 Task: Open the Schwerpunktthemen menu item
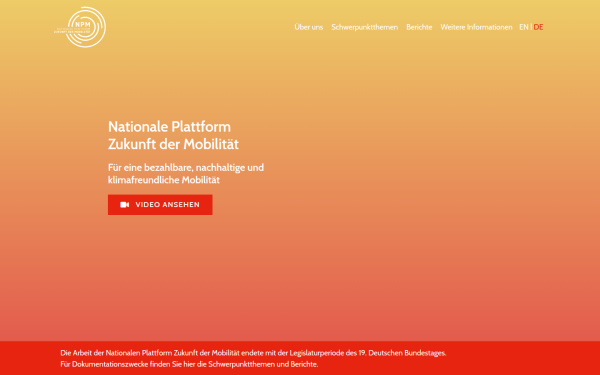(x=364, y=27)
